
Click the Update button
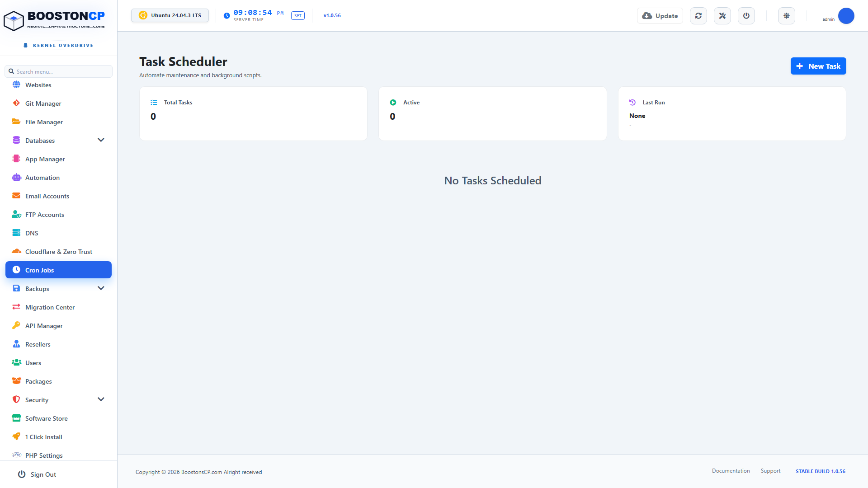pos(660,16)
